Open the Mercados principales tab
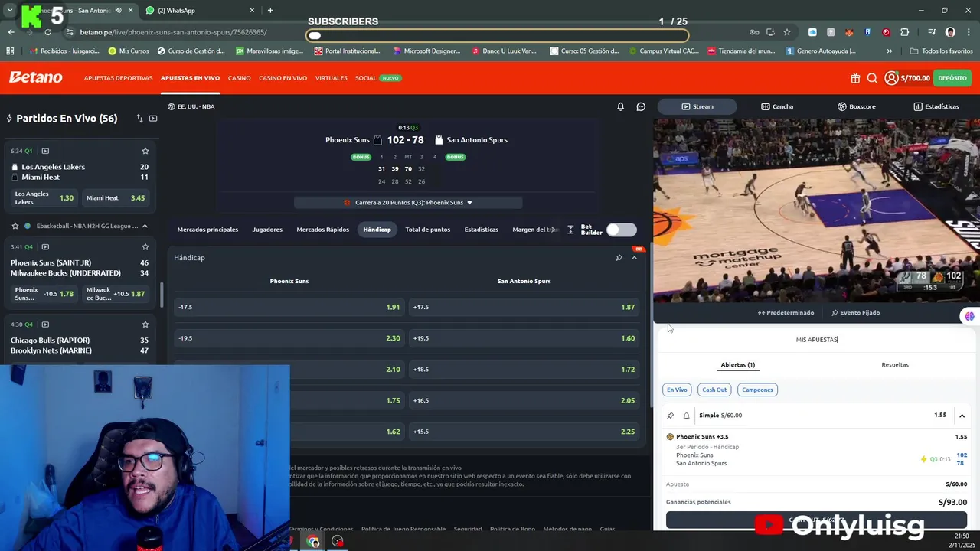980x551 pixels. 207,230
